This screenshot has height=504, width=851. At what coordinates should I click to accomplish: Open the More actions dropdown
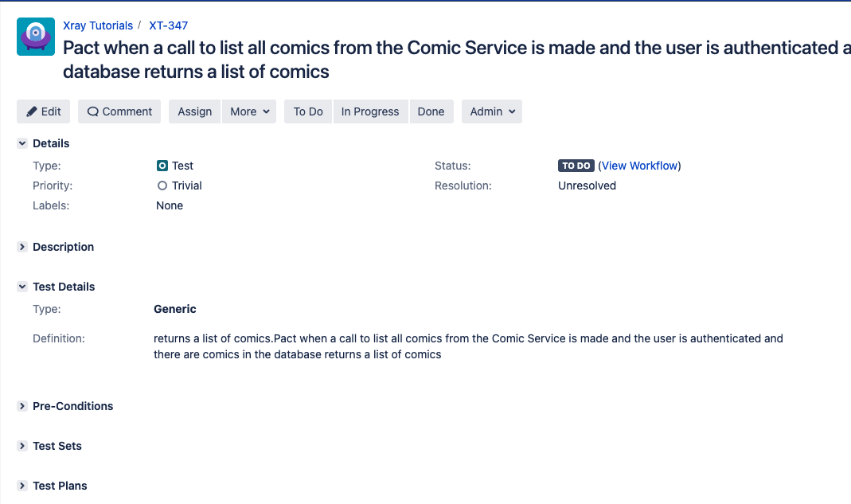(249, 111)
